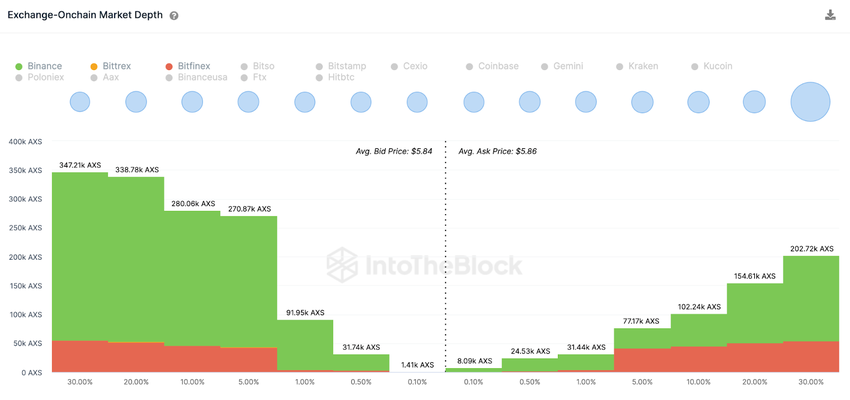Enable the Kraken legend entry
This screenshot has width=850, height=400.
[643, 66]
